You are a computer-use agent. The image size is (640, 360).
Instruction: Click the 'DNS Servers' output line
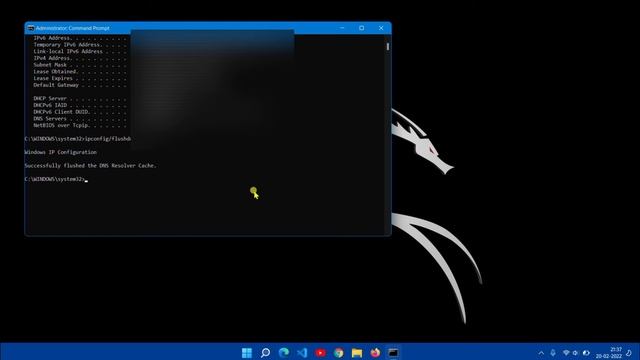point(80,118)
